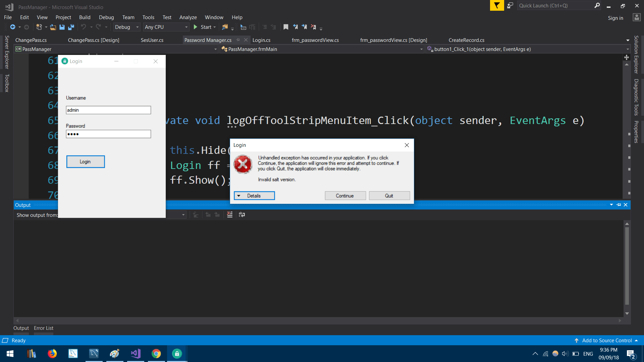Toggle auto-hide pin on Output panel

(x=619, y=205)
